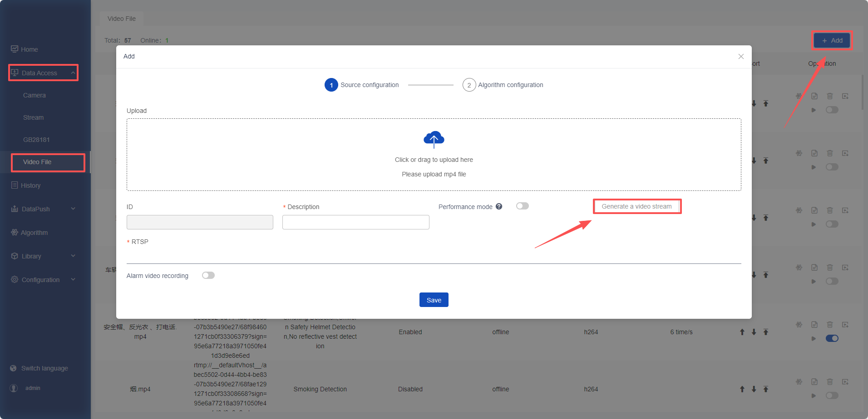Click the cloud upload icon

pos(434,139)
